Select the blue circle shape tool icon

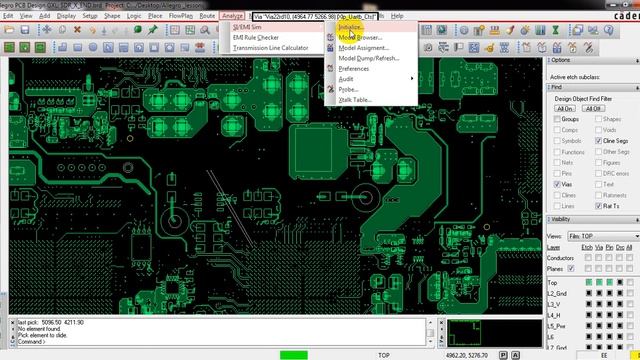click(93, 47)
